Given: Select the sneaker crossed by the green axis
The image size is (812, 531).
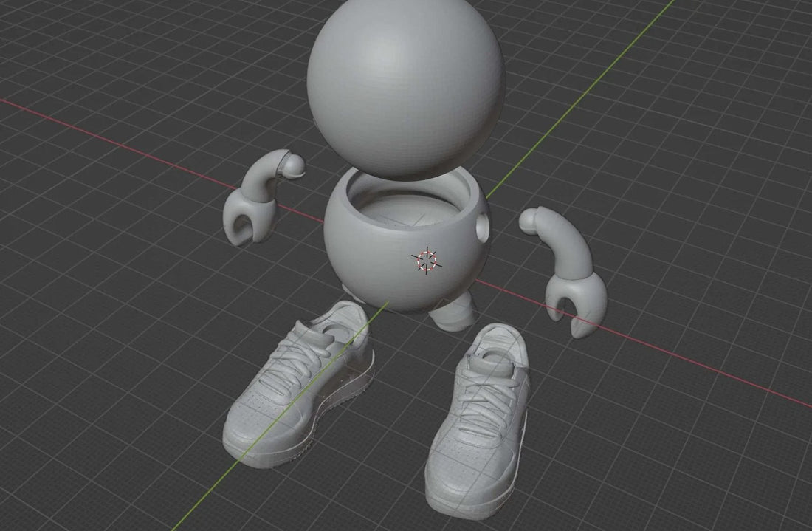Looking at the screenshot, I should (x=299, y=385).
